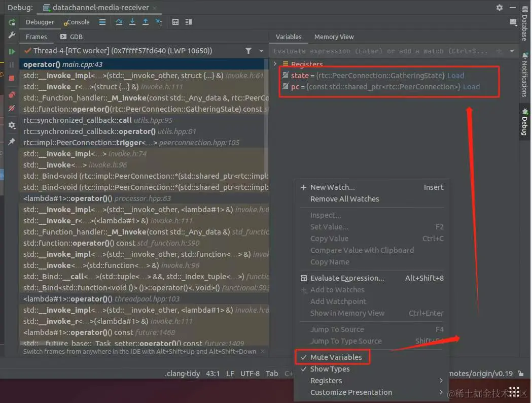Switch to the Variables tab
The image size is (532, 403).
coord(289,37)
